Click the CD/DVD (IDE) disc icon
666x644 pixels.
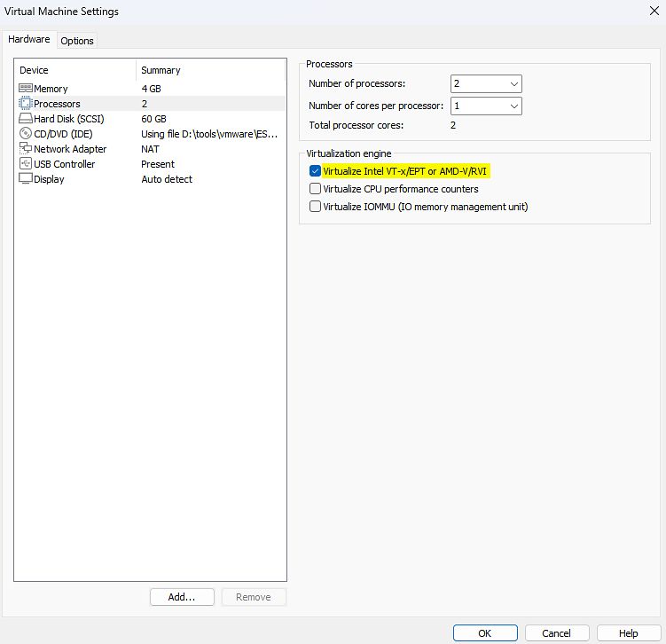tap(26, 133)
